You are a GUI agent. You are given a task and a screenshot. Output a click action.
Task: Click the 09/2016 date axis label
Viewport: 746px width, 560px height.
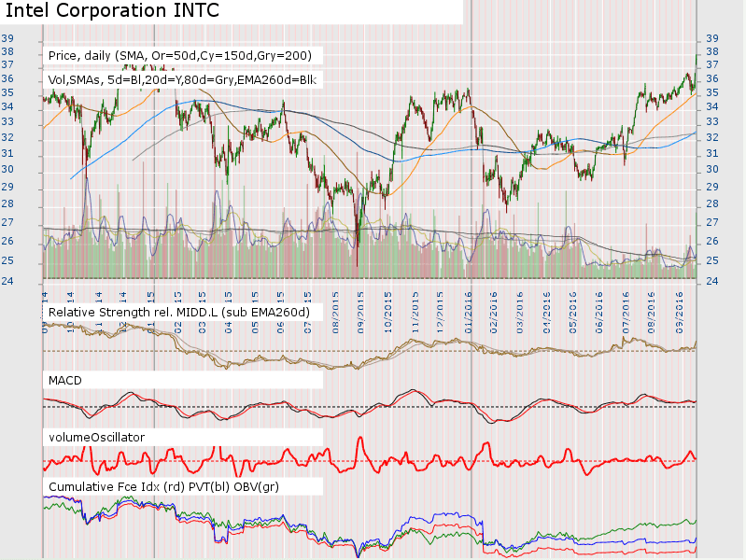(x=679, y=313)
